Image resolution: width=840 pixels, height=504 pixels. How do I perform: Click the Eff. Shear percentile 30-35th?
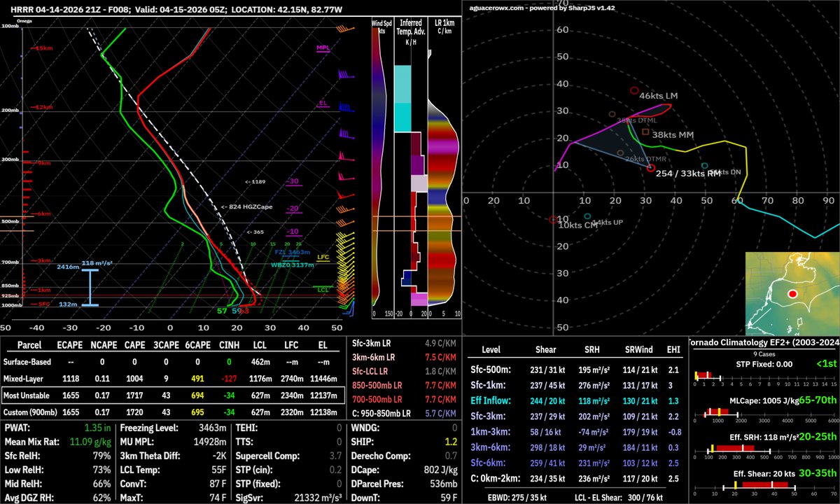(818, 473)
